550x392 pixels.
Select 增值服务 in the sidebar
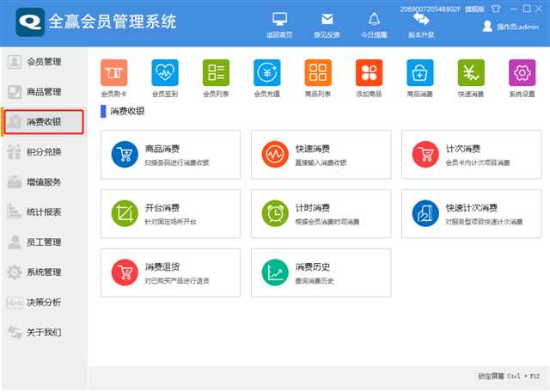pos(44,182)
